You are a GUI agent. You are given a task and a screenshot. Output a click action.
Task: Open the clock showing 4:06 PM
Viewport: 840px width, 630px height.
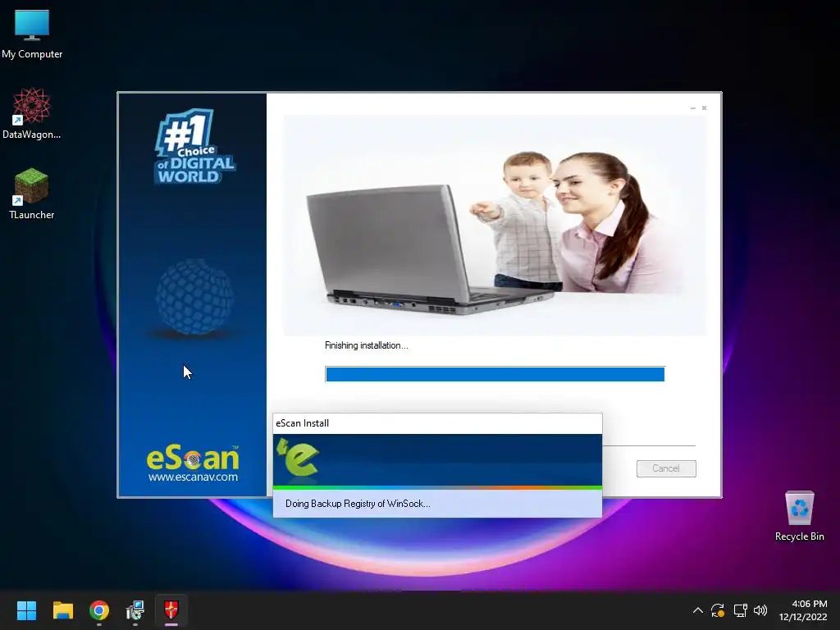(810, 604)
